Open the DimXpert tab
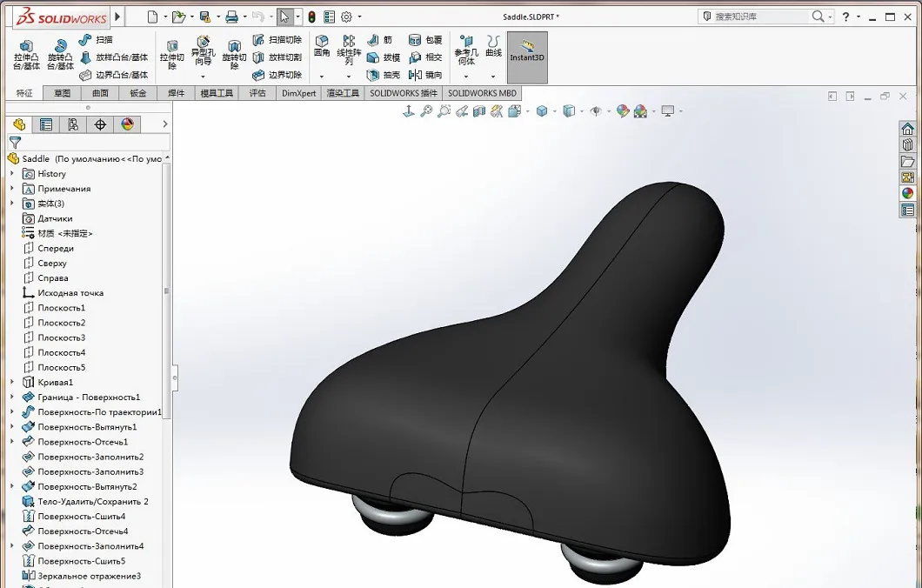922x588 pixels. point(298,93)
